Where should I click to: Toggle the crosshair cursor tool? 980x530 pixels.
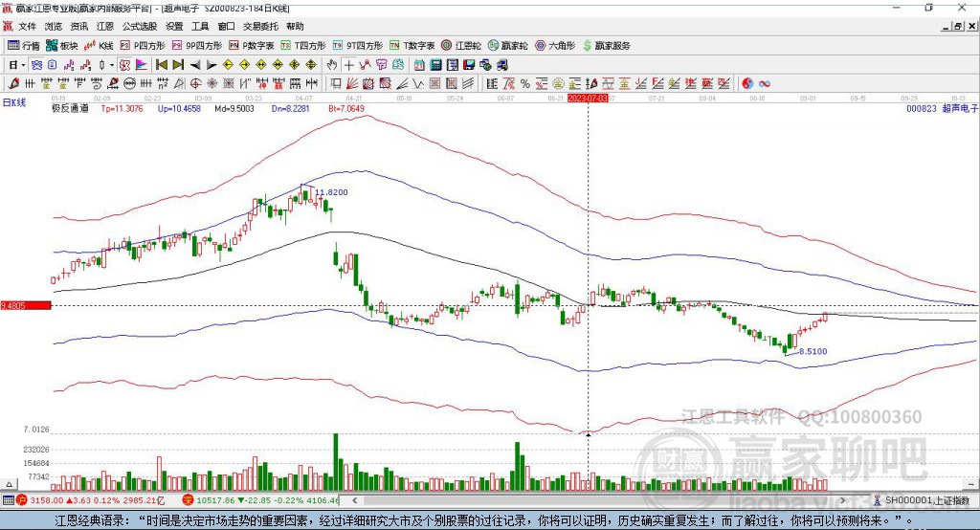348,65
